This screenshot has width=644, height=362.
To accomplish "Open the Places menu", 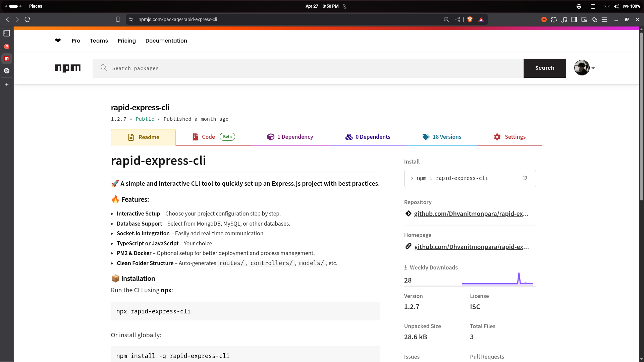I will (36, 6).
